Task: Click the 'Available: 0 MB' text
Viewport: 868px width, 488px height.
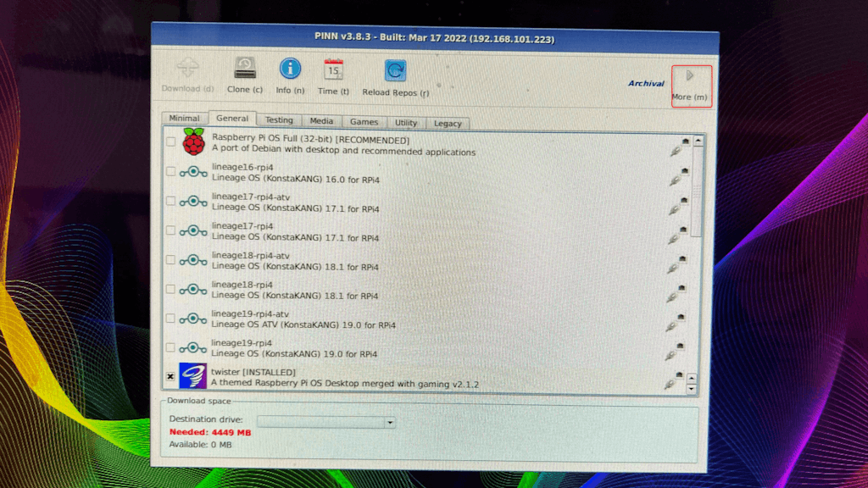Action: [x=200, y=444]
